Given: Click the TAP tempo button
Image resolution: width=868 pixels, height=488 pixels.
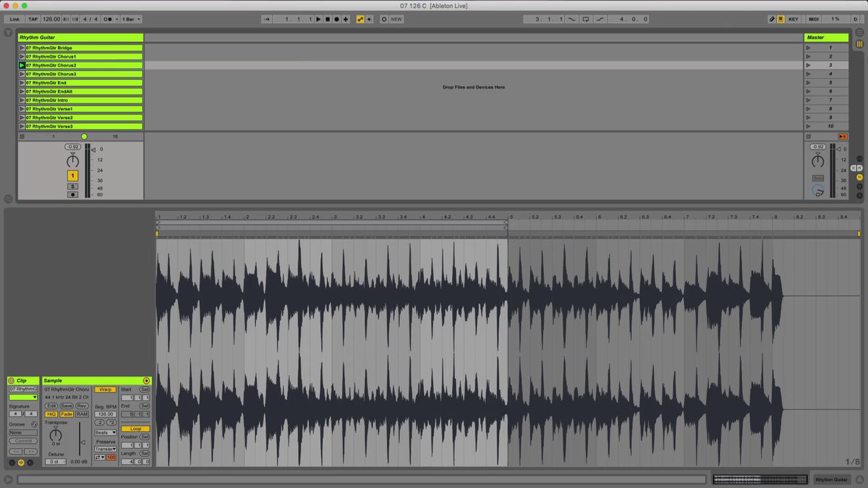Looking at the screenshot, I should point(33,19).
